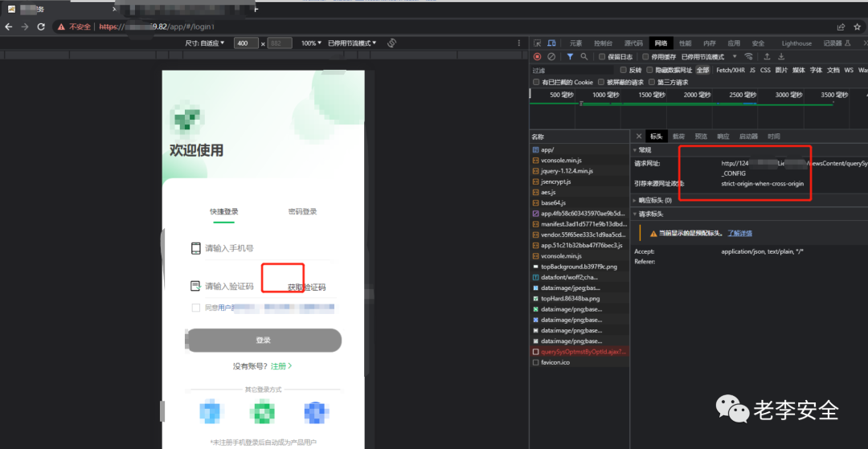Reload the page in the browser
Viewport: 868px width, 449px height.
43,27
